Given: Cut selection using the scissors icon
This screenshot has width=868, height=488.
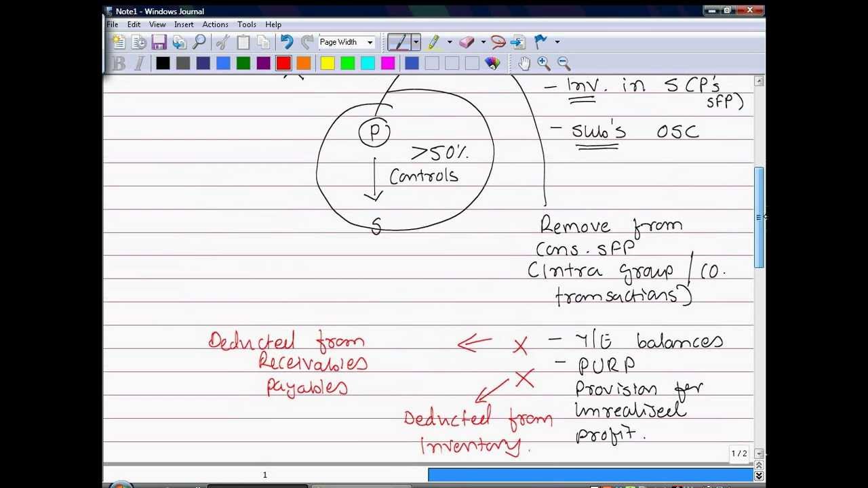Looking at the screenshot, I should coord(222,42).
